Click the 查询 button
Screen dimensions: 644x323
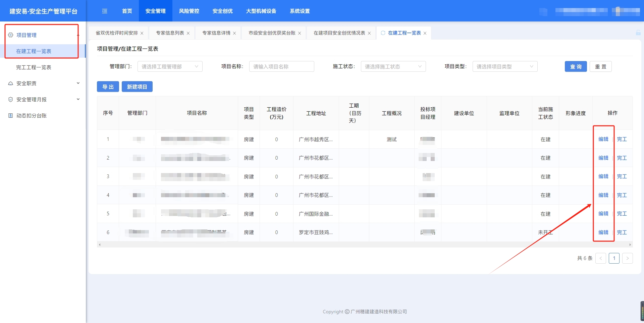(x=576, y=66)
